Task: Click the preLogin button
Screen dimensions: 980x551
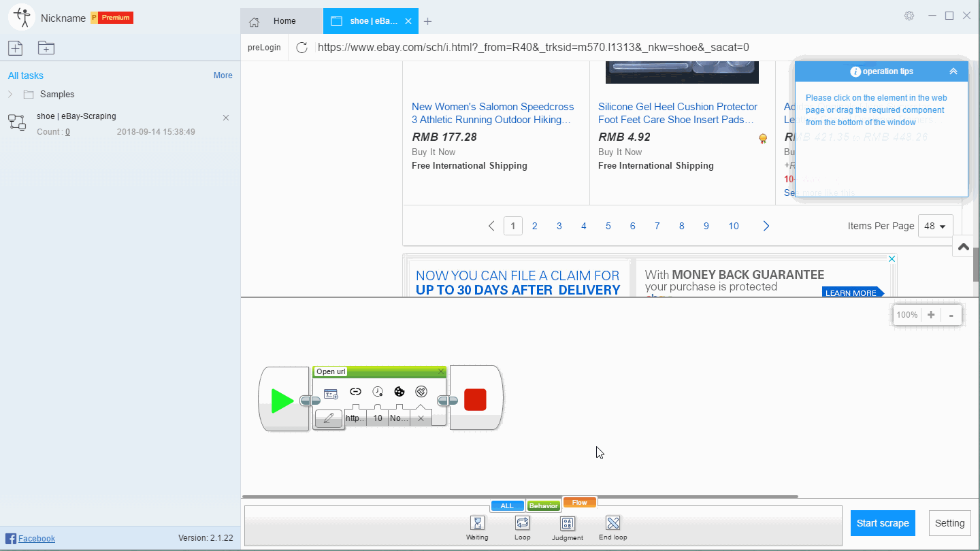Action: (264, 48)
